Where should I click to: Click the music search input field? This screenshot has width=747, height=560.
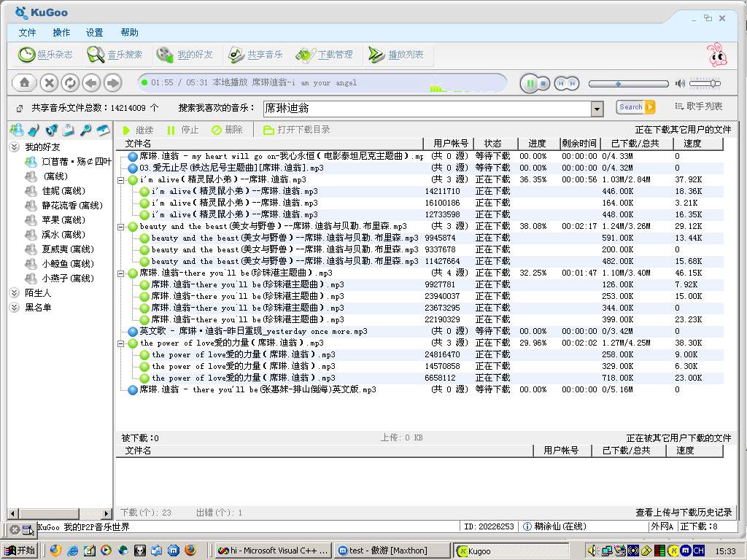[x=427, y=109]
